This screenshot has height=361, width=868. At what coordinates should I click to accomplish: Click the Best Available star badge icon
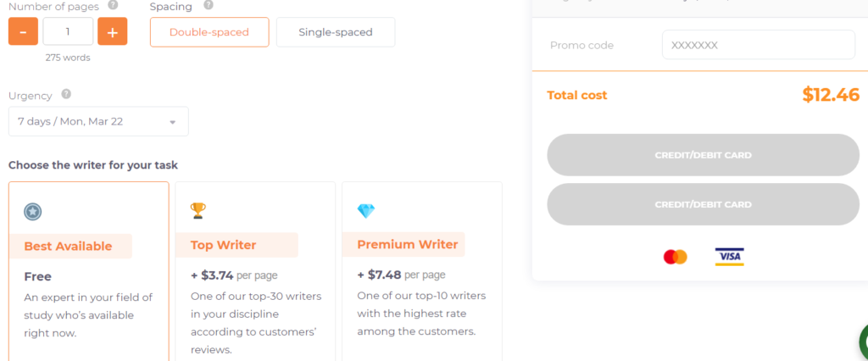[33, 212]
